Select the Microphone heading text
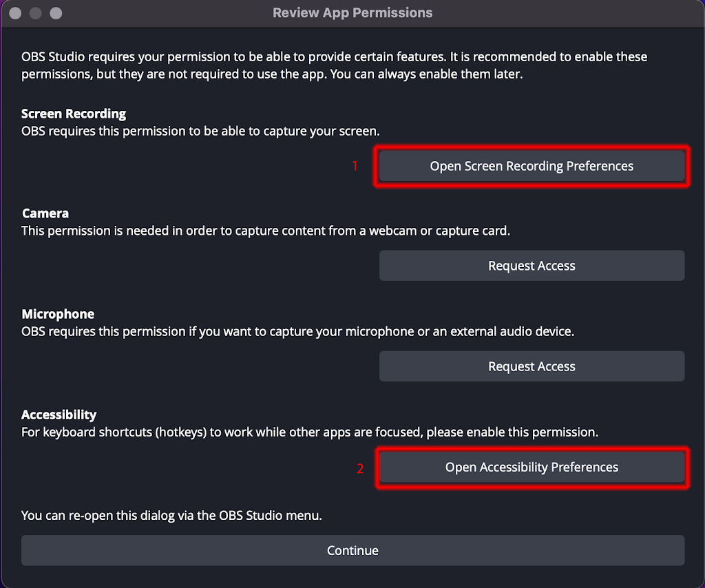This screenshot has height=588, width=705. 58,314
